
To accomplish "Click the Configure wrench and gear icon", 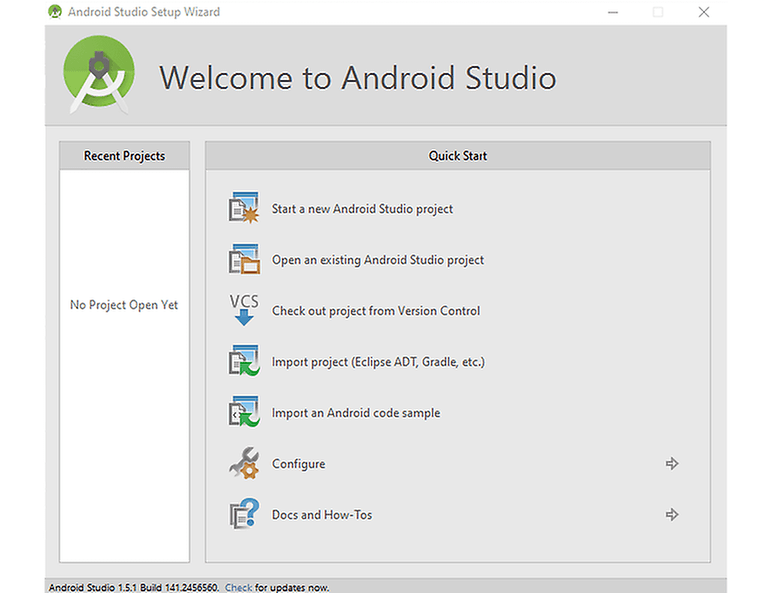I will pos(244,463).
